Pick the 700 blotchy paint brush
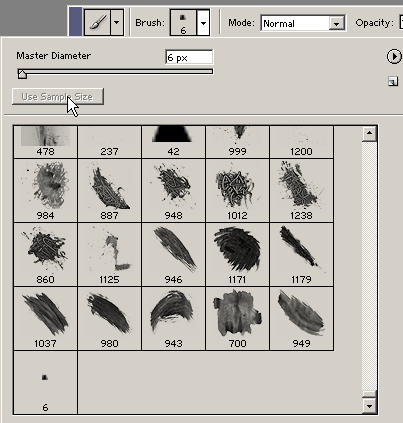Image resolution: width=403 pixels, height=423 pixels. [x=237, y=318]
